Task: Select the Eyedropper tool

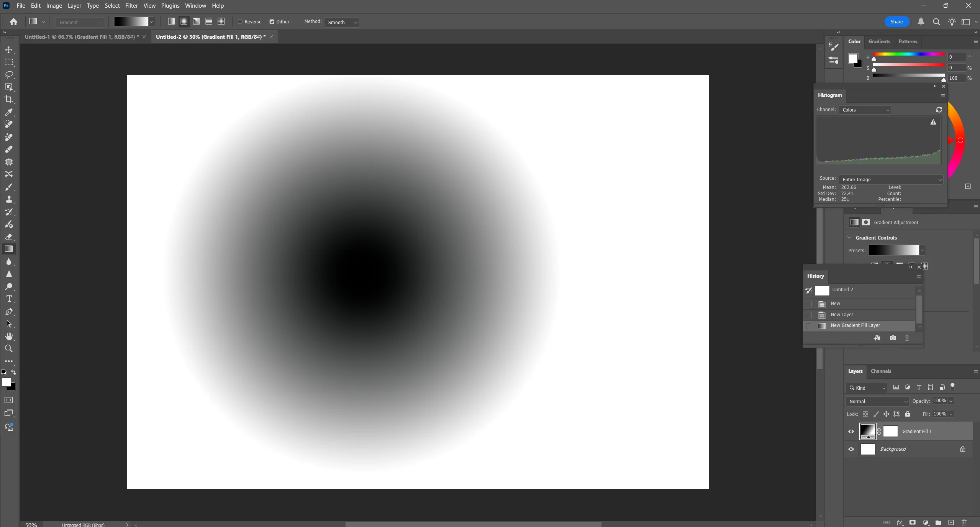Action: 9,112
